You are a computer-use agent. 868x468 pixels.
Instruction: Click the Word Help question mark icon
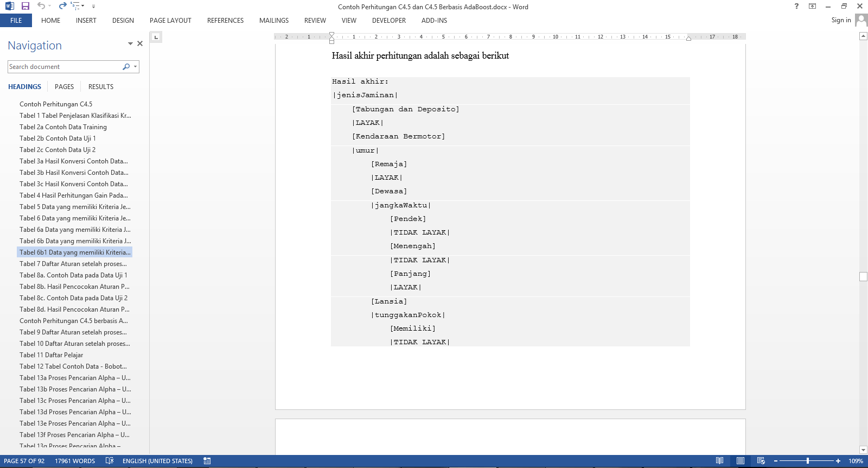coord(796,7)
